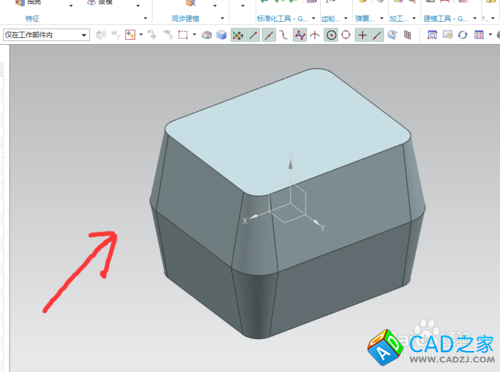This screenshot has width=500, height=372.
Task: Select the rectangle selection tool icon
Action: [183, 35]
